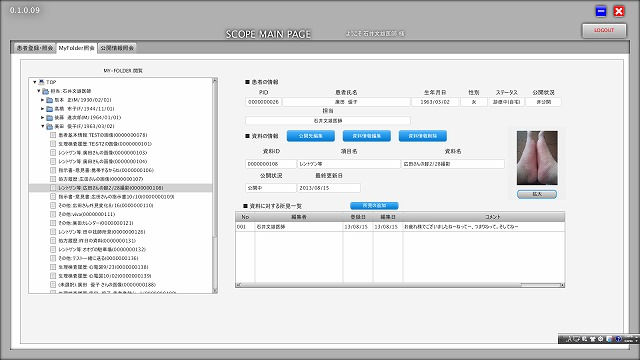Select tree row ending 0000000138

coord(120,267)
